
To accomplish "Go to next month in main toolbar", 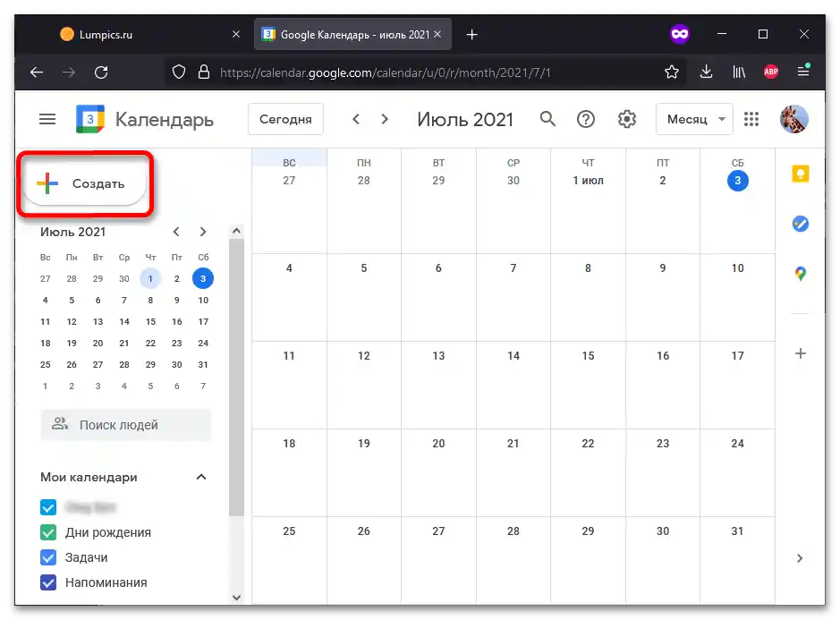I will [384, 119].
